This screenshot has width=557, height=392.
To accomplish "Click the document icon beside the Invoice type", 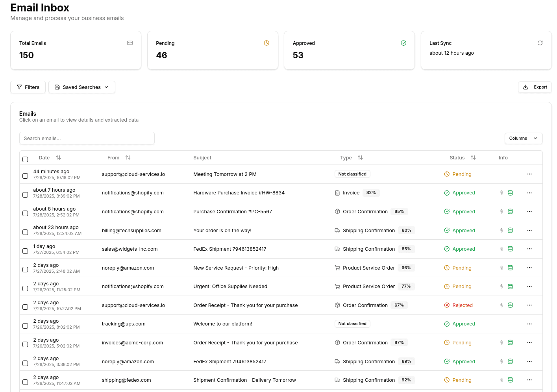I will pyautogui.click(x=337, y=192).
